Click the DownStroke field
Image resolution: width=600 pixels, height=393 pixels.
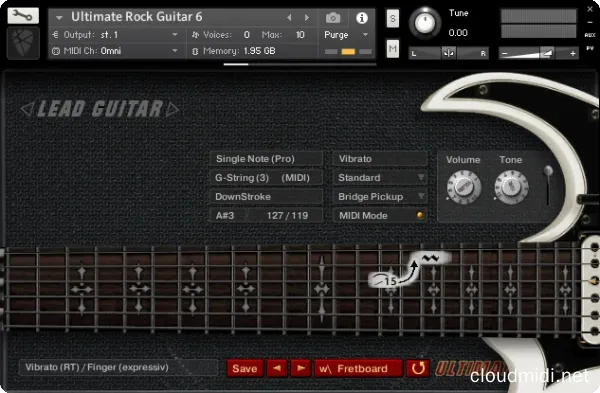[266, 197]
